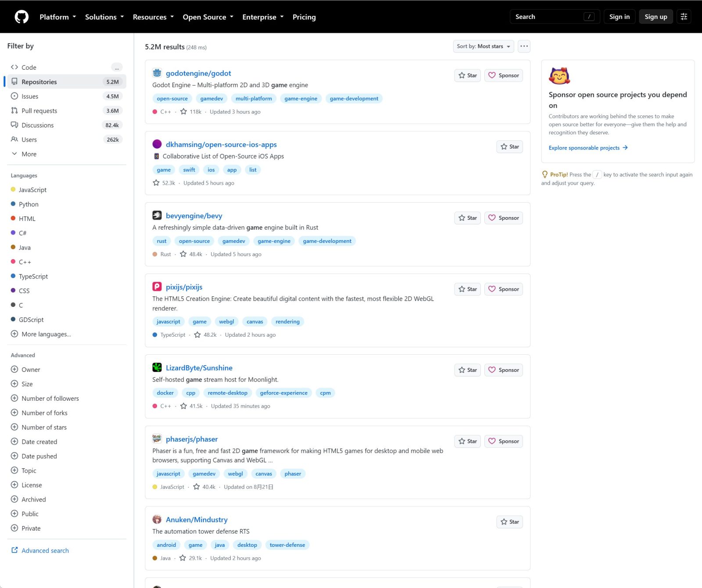Open the Platform dropdown menu
This screenshot has height=588, width=702.
pos(57,17)
